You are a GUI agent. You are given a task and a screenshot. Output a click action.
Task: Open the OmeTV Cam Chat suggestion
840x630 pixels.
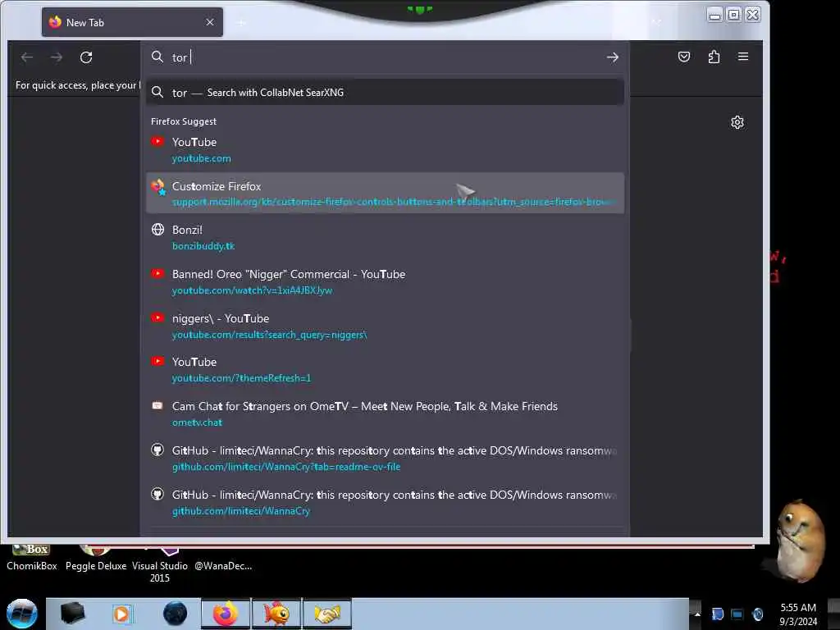[385, 413]
